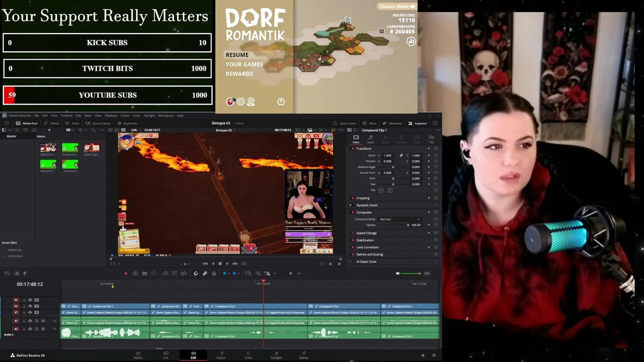The height and width of the screenshot is (362, 644).
Task: Open the Effects panel
Action: [x=52, y=123]
